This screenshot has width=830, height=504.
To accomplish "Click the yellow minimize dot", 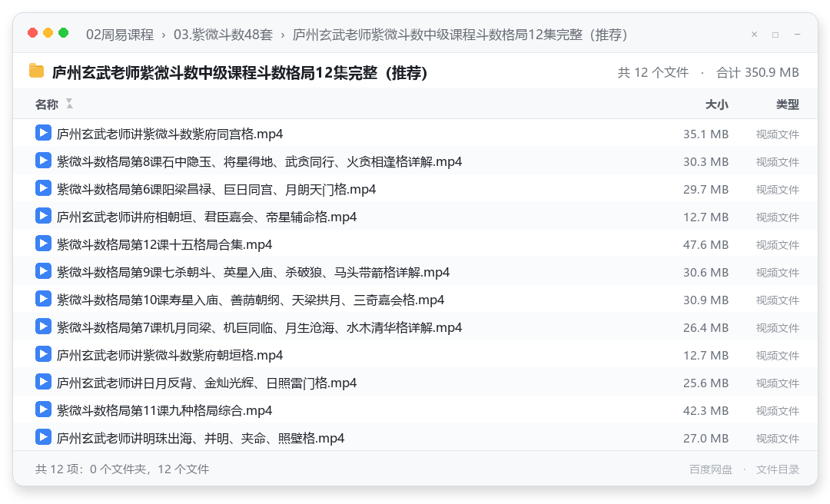I will [48, 33].
